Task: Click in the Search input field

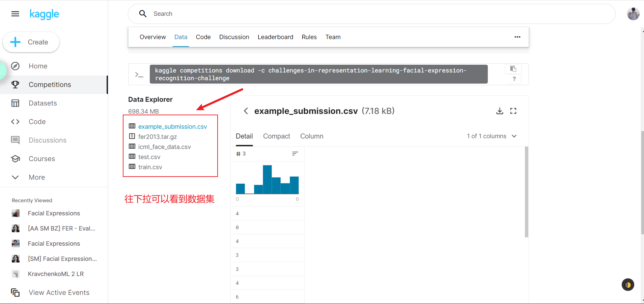Action: pyautogui.click(x=372, y=14)
